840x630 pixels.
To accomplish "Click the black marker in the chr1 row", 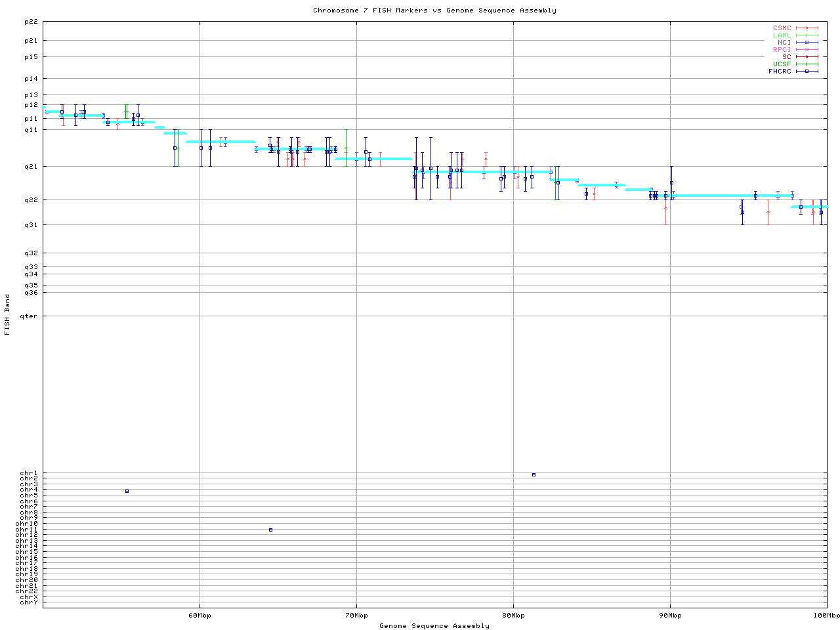I will [534, 474].
